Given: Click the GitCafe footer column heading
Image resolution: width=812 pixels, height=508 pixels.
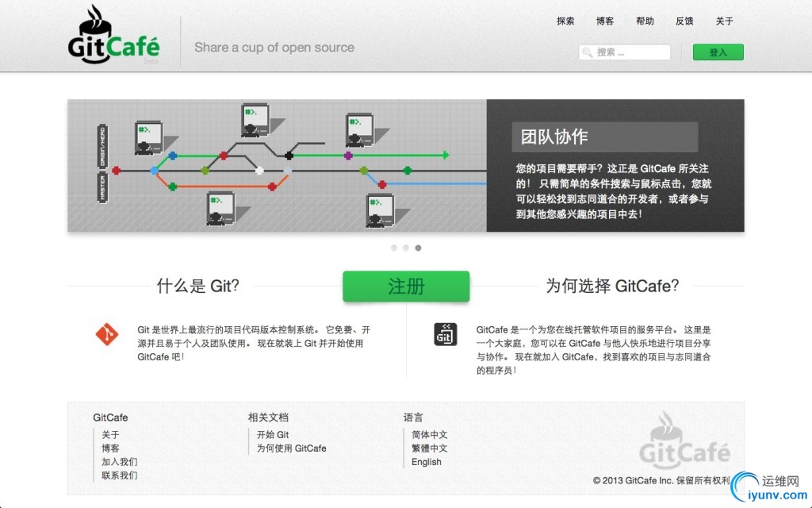Looking at the screenshot, I should [x=110, y=418].
